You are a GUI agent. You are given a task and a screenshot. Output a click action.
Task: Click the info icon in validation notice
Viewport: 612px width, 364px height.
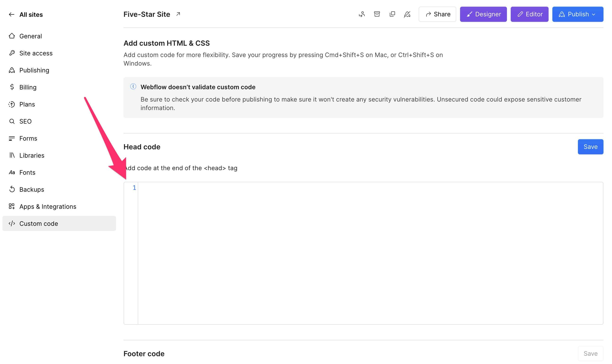coord(133,86)
